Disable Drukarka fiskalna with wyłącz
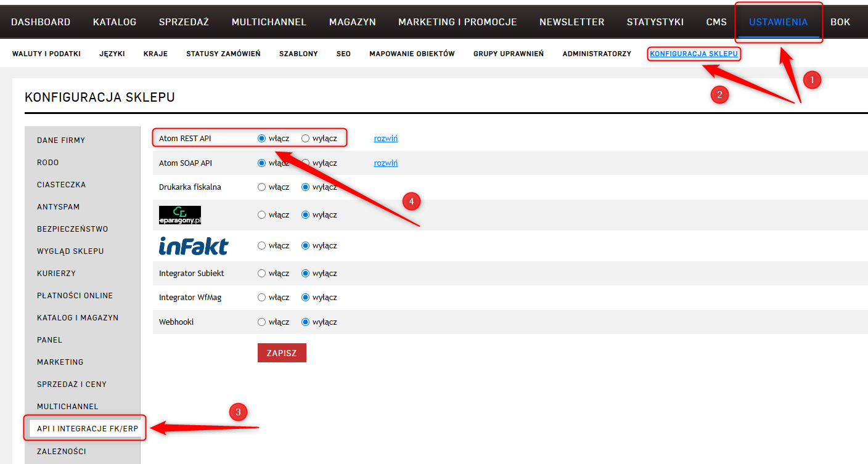 click(305, 187)
